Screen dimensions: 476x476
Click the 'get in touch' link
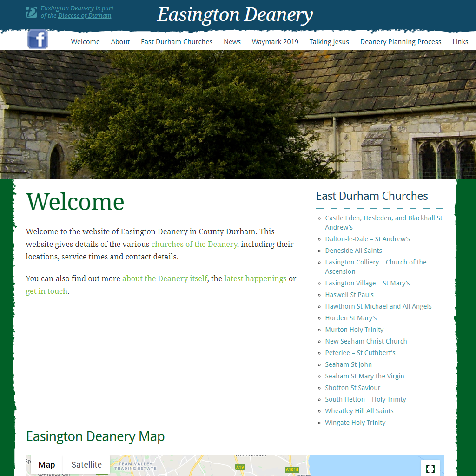click(46, 291)
